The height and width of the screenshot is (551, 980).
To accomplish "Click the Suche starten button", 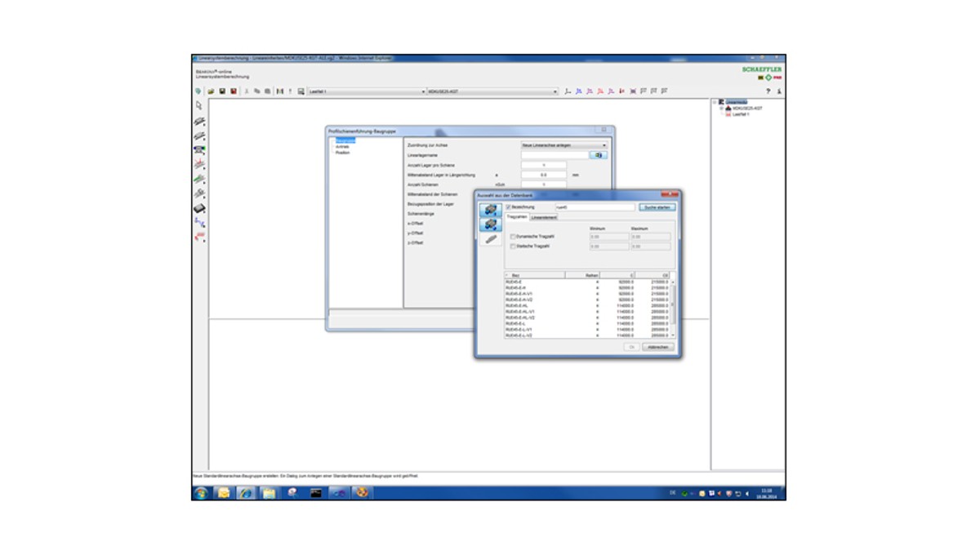I will click(x=657, y=207).
